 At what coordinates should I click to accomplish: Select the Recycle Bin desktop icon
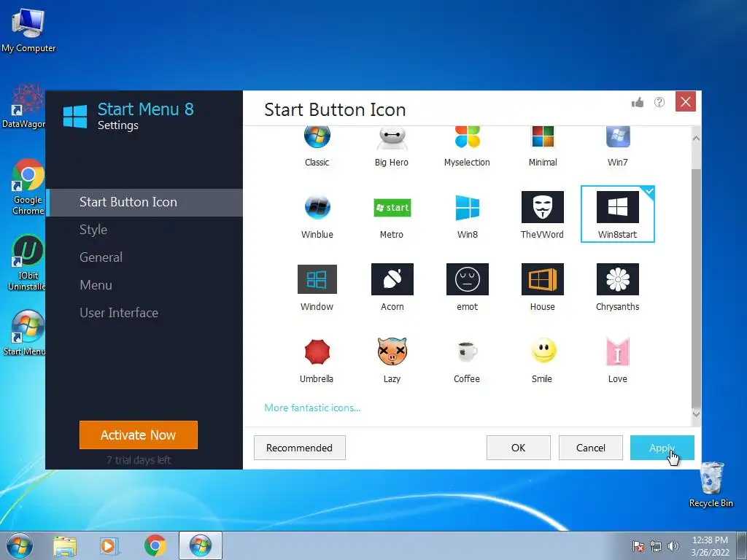coord(711,484)
